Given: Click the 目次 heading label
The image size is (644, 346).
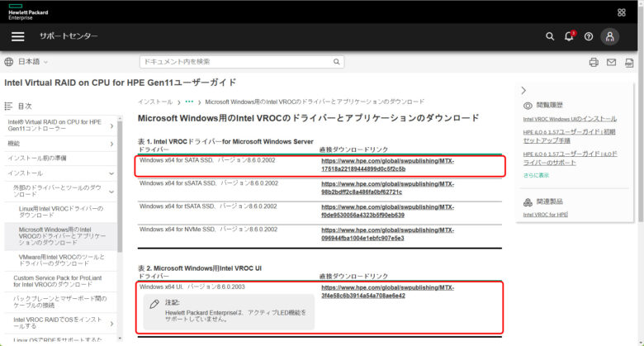Looking at the screenshot, I should (x=25, y=106).
